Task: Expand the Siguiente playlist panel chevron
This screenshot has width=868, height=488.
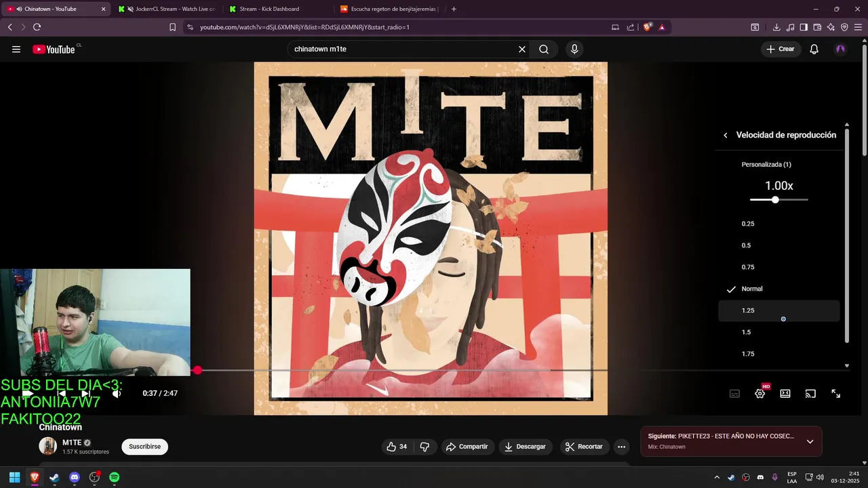Action: tap(810, 441)
